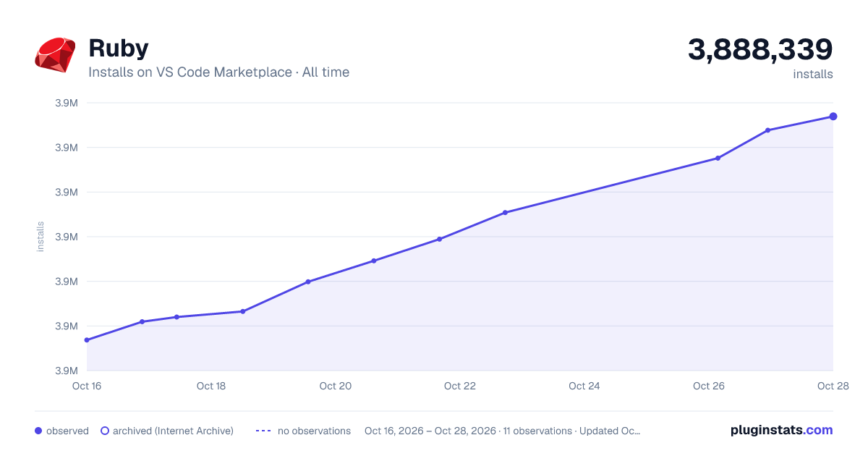Click the Oct 28 axis label

pyautogui.click(x=833, y=386)
